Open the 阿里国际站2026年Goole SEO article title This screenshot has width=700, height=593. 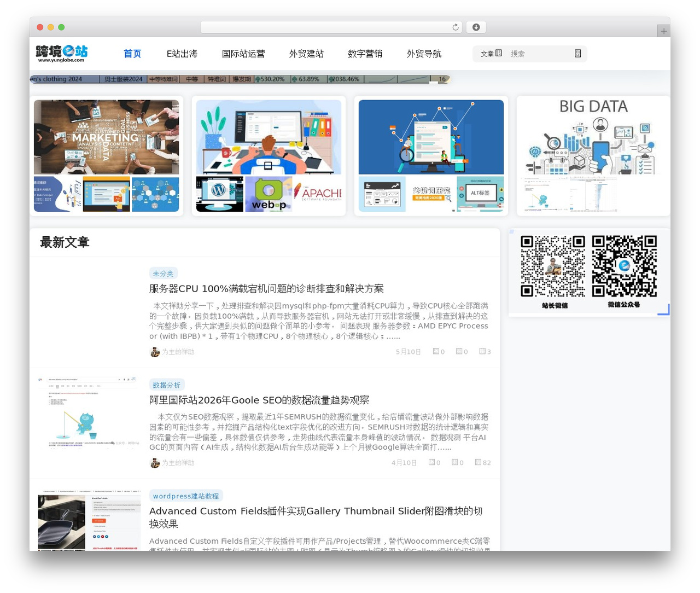tap(259, 400)
